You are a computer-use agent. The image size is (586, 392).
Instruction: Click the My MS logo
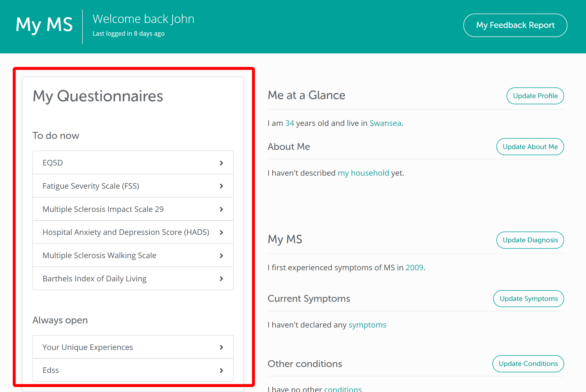44,25
